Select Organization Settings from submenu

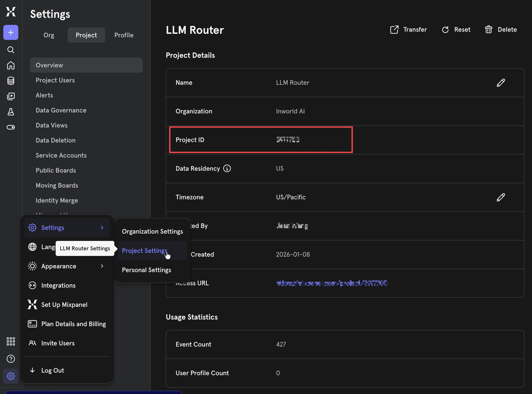click(x=152, y=231)
